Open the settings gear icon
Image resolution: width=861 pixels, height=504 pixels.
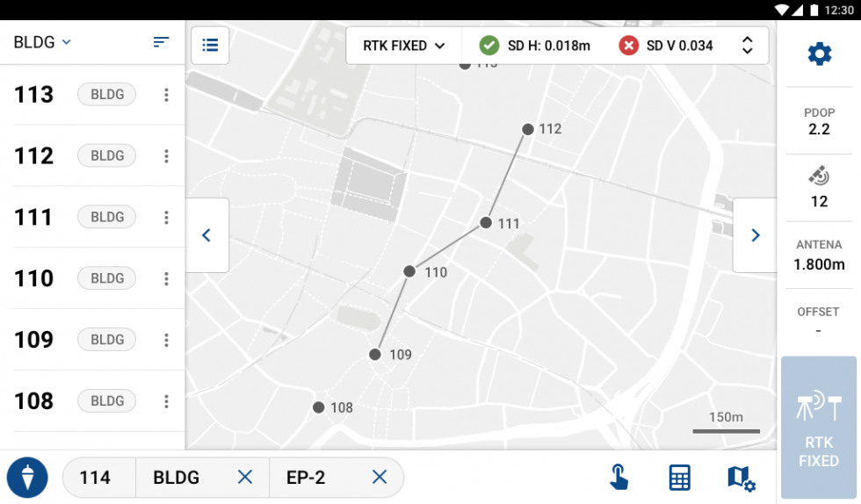click(819, 54)
